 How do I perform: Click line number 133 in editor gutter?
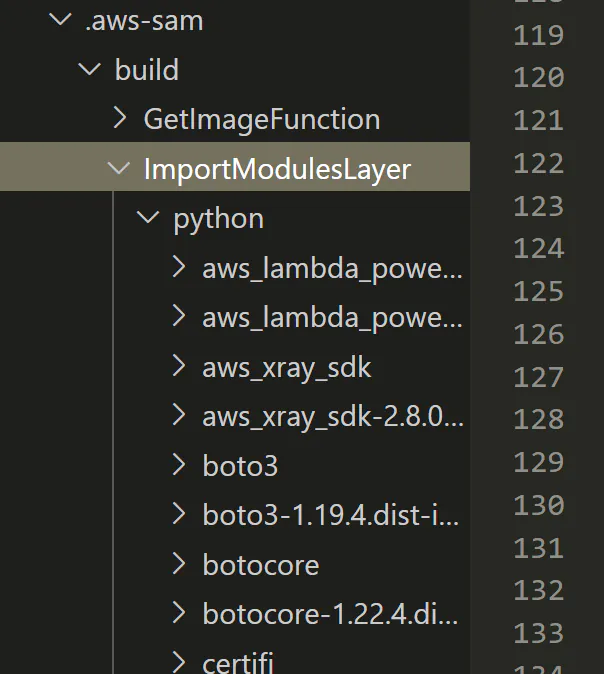click(x=538, y=634)
